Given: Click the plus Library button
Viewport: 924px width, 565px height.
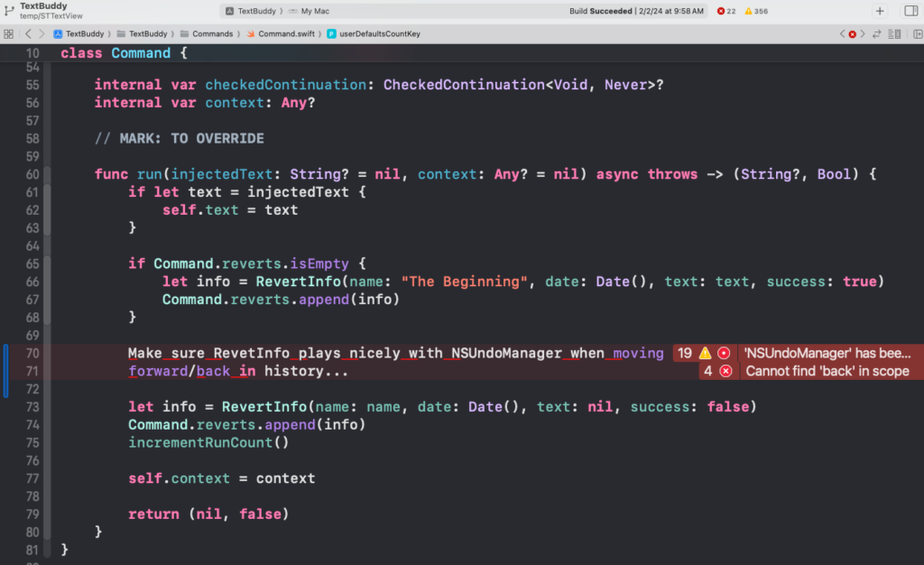Looking at the screenshot, I should point(880,11).
